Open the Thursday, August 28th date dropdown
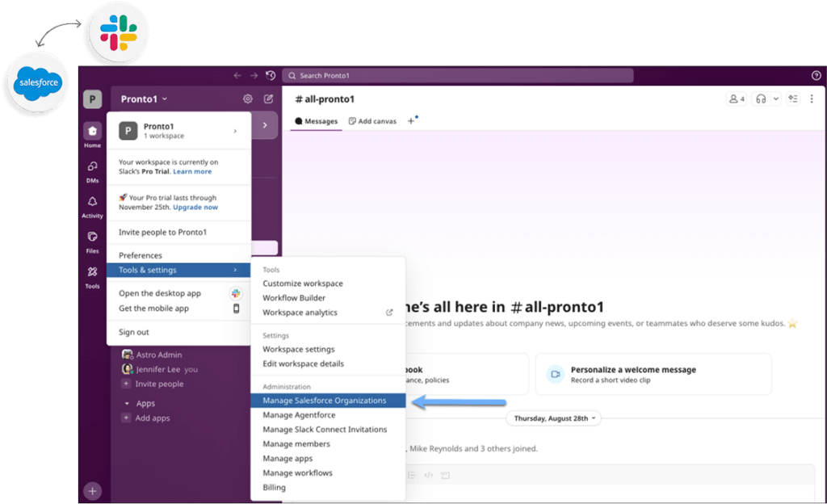The width and height of the screenshot is (827, 504). coord(554,418)
